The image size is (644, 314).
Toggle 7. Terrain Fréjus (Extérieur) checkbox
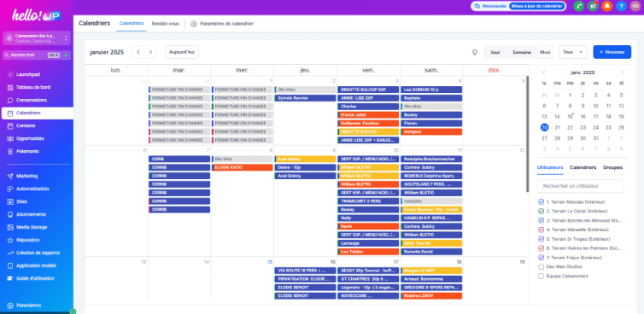pyautogui.click(x=541, y=258)
